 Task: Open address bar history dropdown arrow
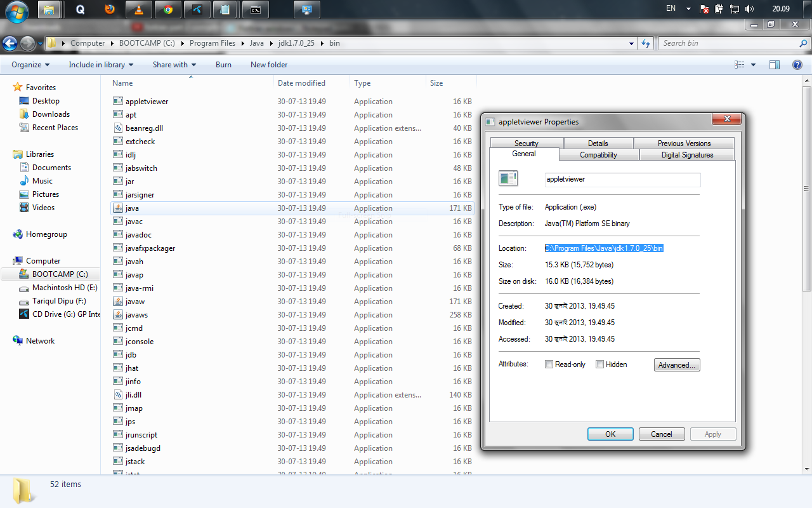[x=631, y=43]
